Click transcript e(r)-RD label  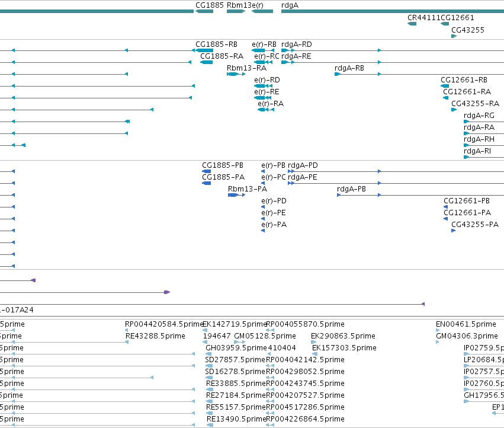click(x=267, y=80)
